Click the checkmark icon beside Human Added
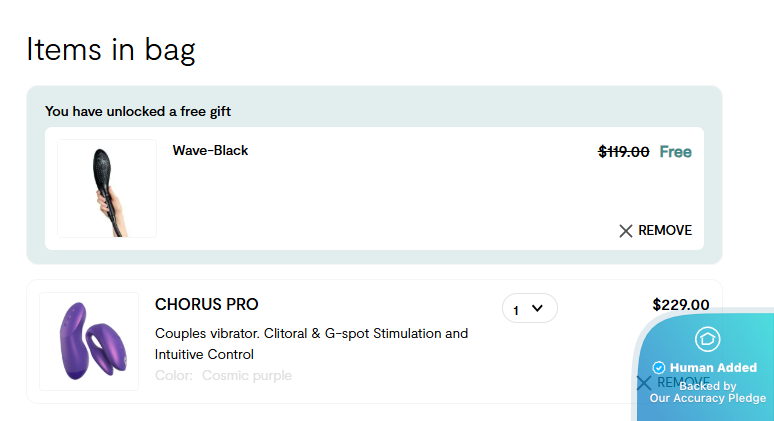This screenshot has width=774, height=421. [659, 368]
